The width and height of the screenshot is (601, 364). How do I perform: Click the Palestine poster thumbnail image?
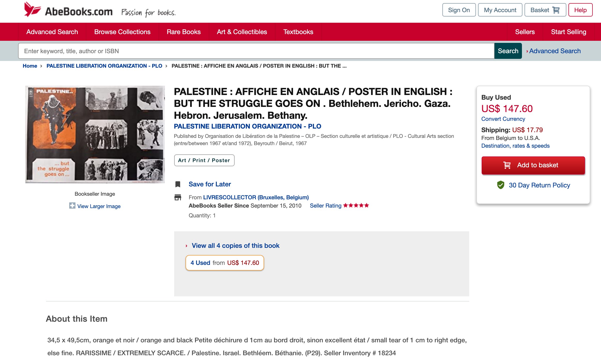(95, 134)
